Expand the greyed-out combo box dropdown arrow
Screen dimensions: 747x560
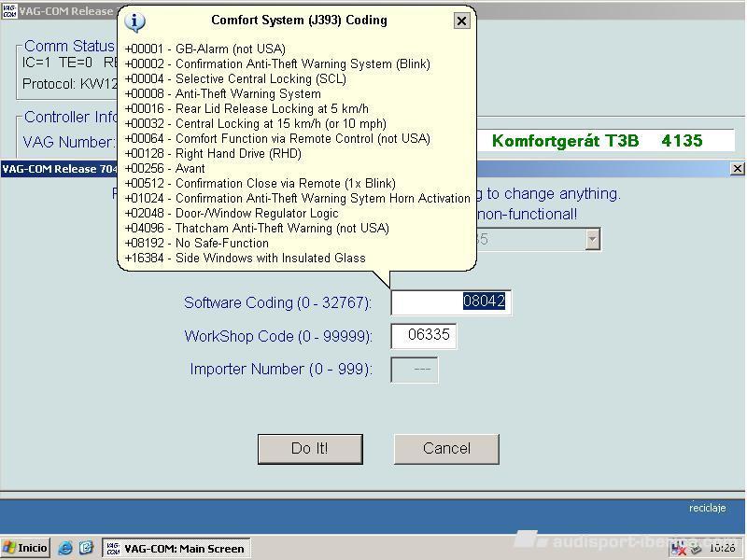pyautogui.click(x=592, y=239)
